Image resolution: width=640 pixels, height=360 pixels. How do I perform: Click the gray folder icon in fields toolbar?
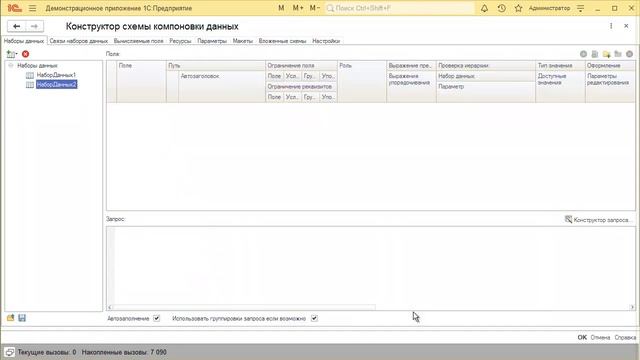(x=618, y=54)
